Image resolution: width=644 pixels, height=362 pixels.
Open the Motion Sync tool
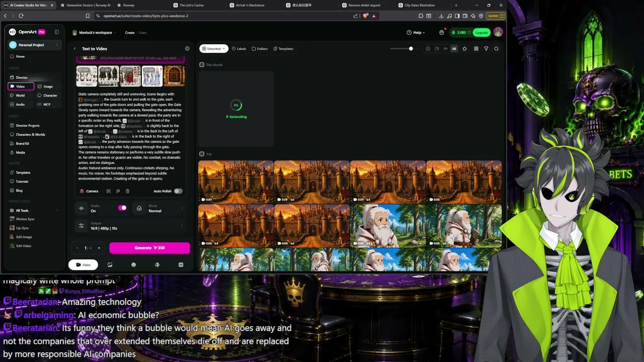click(x=25, y=219)
